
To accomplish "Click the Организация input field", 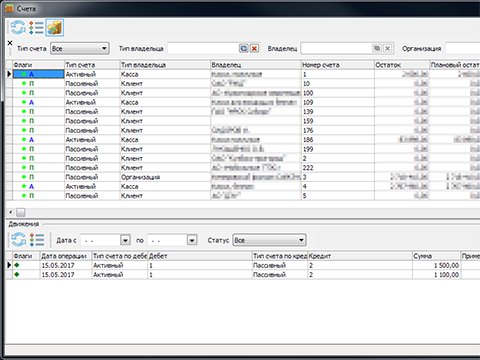I will pos(463,49).
